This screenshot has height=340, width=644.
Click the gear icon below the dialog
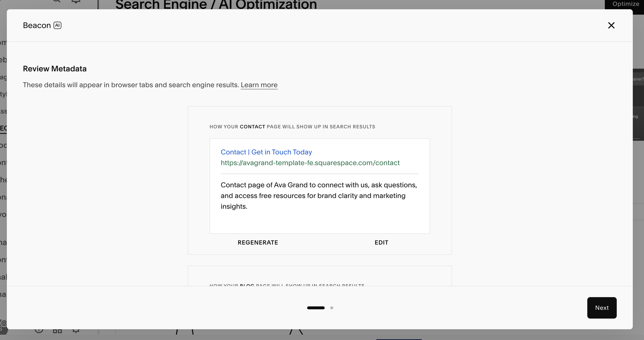[x=76, y=331]
